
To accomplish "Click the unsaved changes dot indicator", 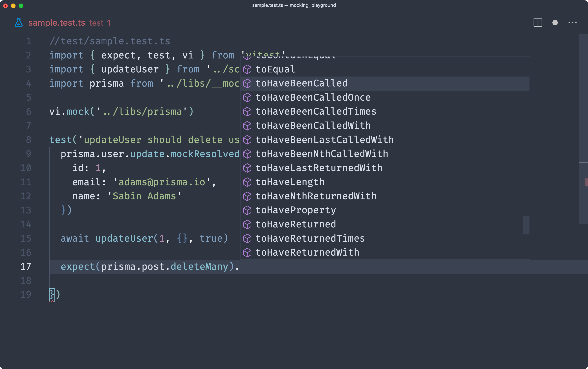I will pyautogui.click(x=555, y=23).
